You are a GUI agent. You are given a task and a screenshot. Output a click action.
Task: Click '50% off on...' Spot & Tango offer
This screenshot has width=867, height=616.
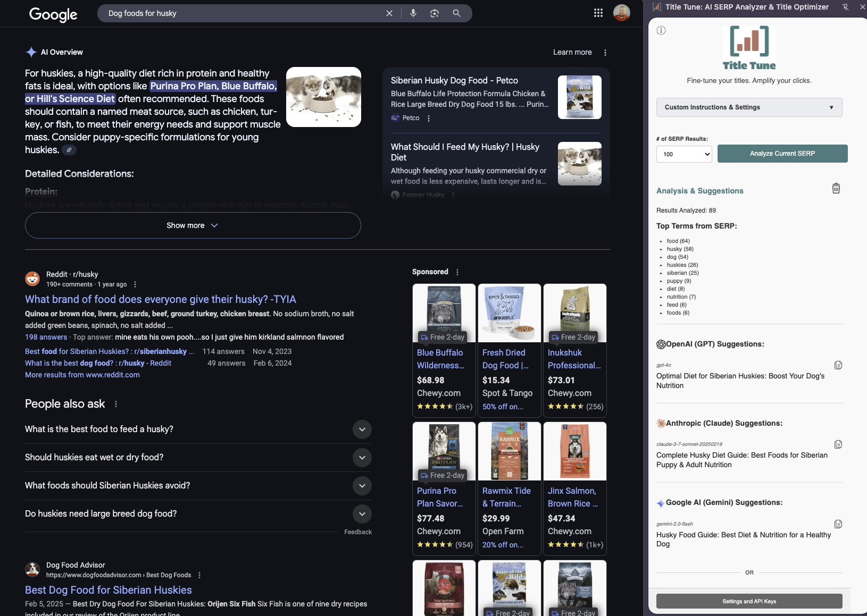[x=503, y=407]
